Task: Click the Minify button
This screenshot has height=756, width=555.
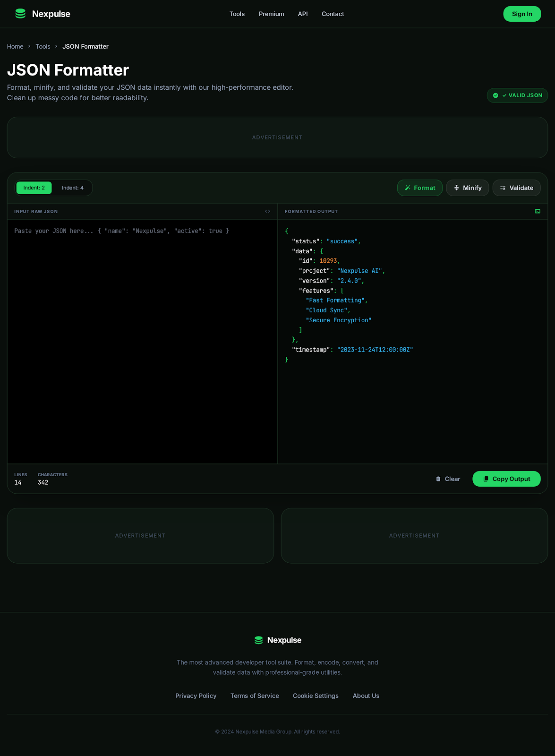Action: [468, 188]
